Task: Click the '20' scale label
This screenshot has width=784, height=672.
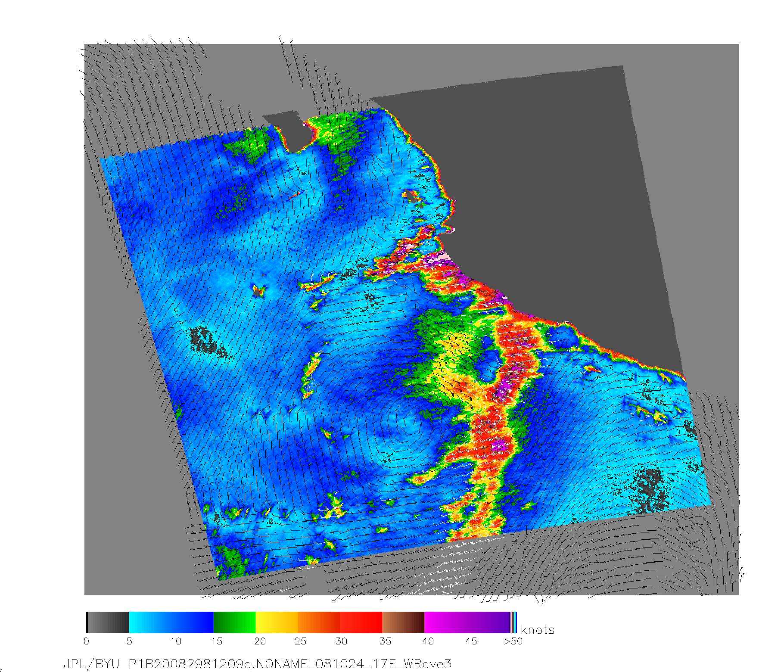Action: [x=260, y=641]
